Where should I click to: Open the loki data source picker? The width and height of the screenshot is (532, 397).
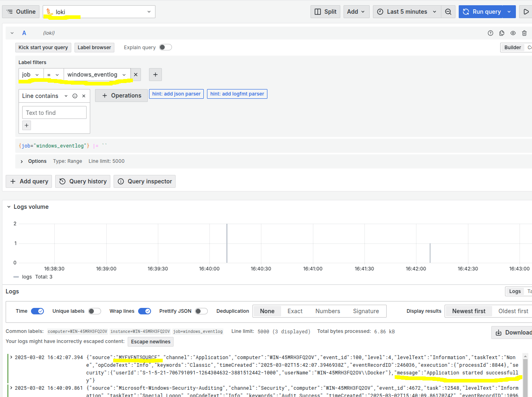tap(99, 12)
